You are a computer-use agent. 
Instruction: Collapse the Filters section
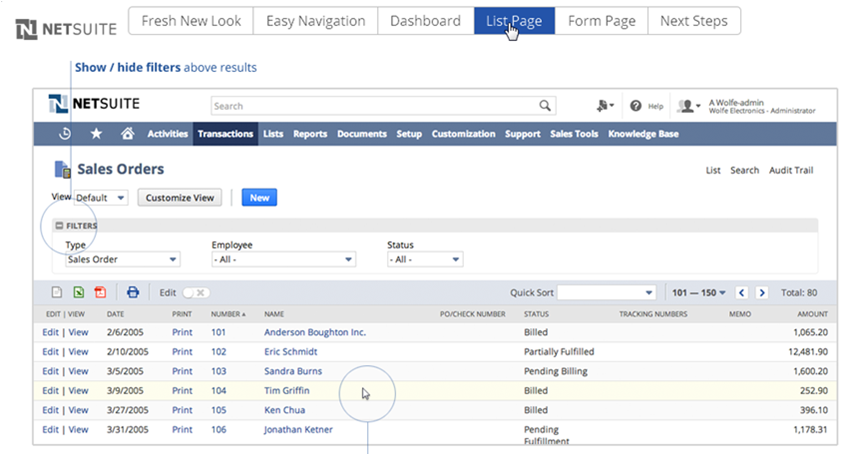coord(59,226)
